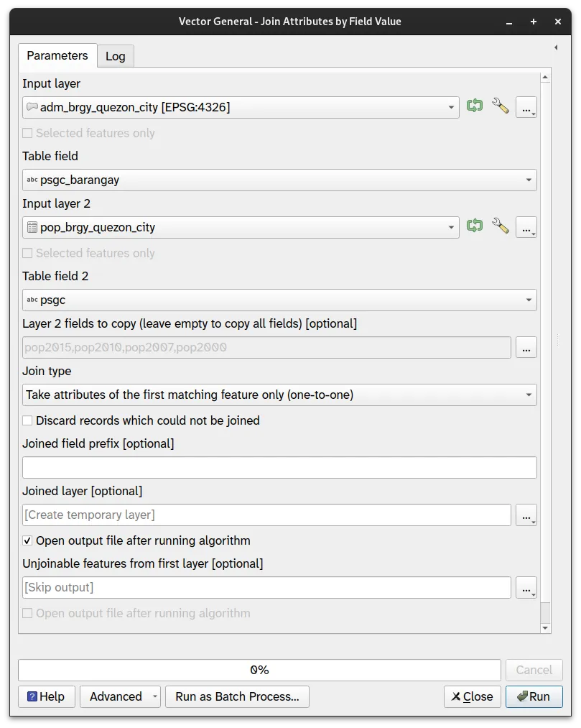
Task: Click the ellipsis for Layer 2 fields to copy
Action: tap(526, 347)
